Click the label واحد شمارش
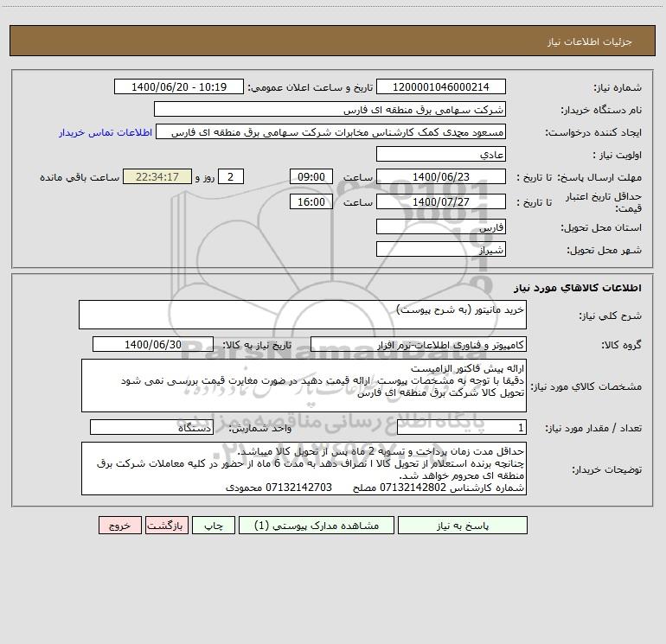The width and height of the screenshot is (666, 644). [260, 429]
